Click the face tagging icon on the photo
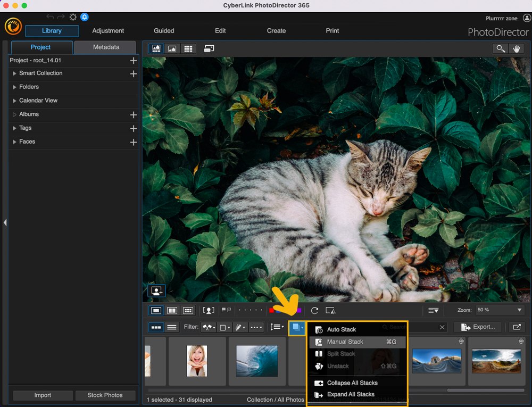This screenshot has height=407, width=532. tap(156, 290)
